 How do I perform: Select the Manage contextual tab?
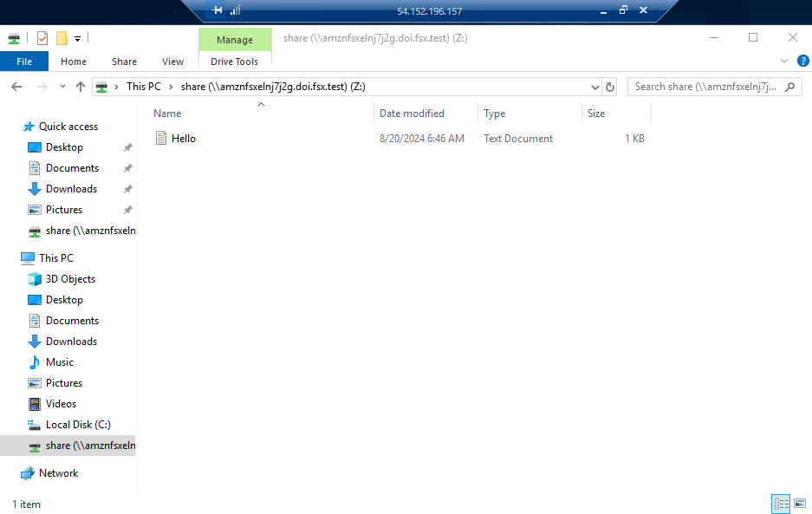[235, 40]
